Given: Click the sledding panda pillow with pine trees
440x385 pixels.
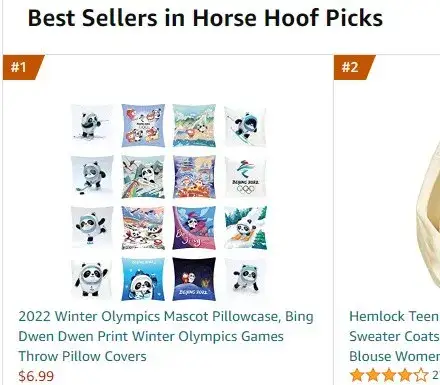Looking at the screenshot, I should [x=245, y=228].
